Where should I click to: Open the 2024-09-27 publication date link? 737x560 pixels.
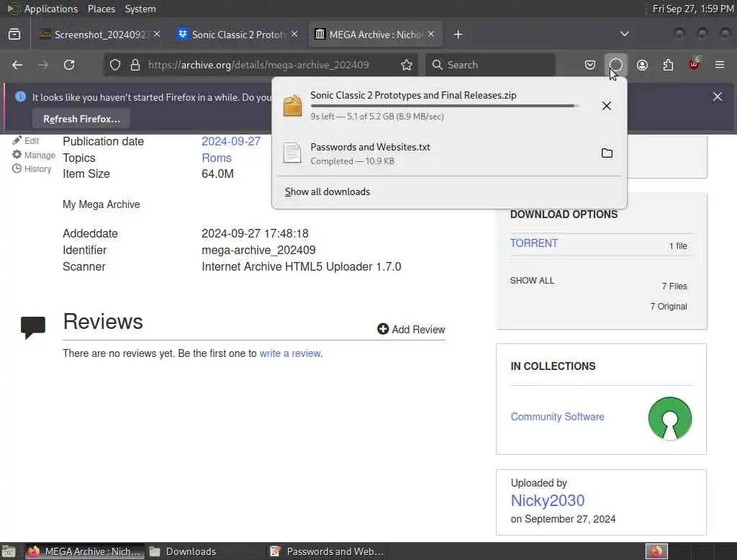point(231,141)
